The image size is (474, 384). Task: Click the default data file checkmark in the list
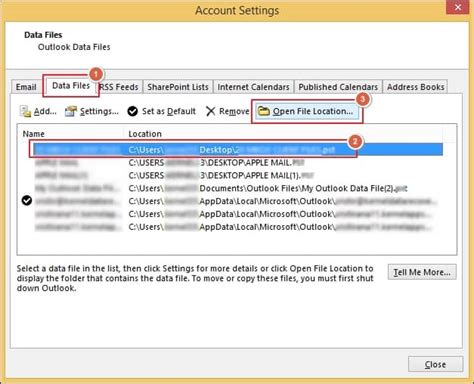tap(27, 200)
